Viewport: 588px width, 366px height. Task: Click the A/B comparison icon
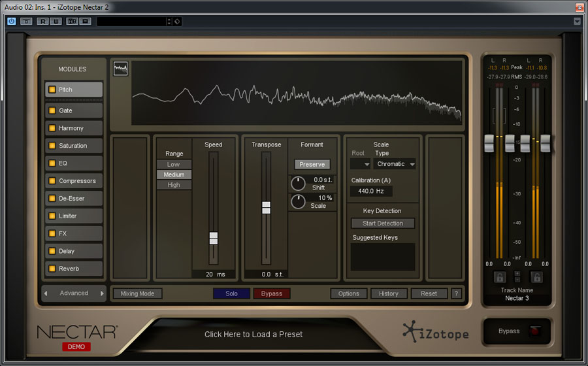coord(72,21)
